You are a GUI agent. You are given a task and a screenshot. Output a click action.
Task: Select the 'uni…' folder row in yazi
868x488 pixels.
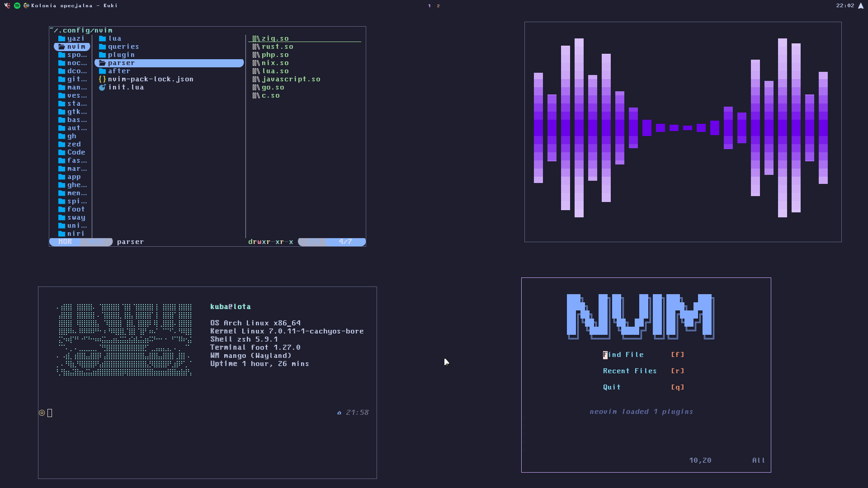click(x=72, y=225)
